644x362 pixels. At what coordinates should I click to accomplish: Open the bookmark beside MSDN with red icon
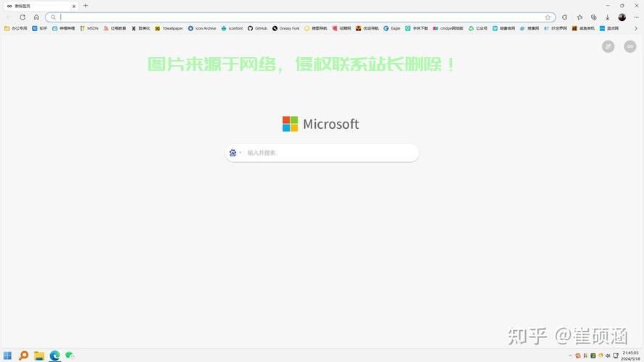tap(114, 28)
